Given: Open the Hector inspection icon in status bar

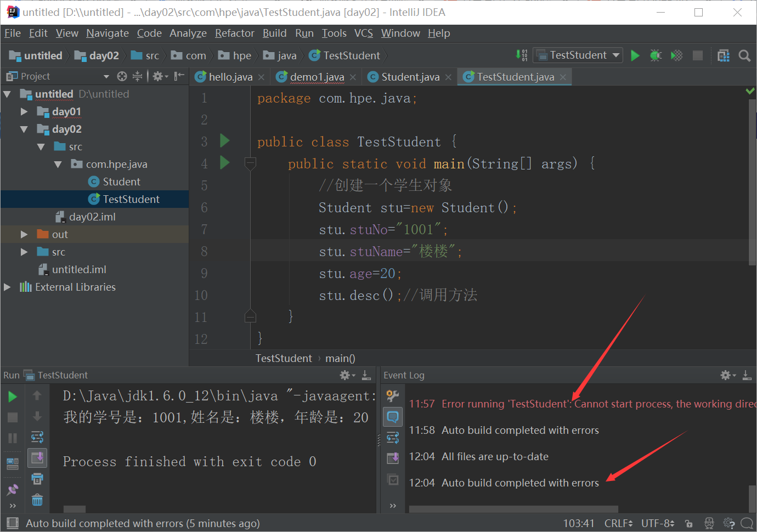Looking at the screenshot, I should coord(709,523).
